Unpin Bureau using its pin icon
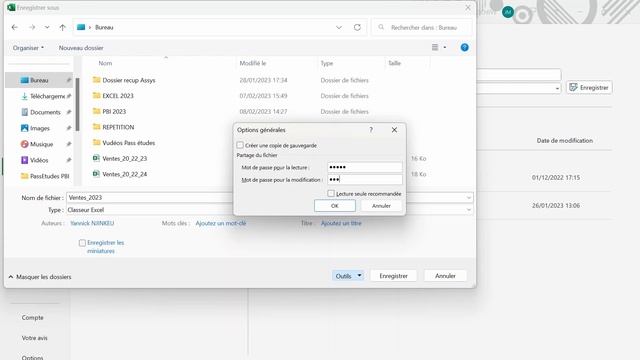 (69, 80)
